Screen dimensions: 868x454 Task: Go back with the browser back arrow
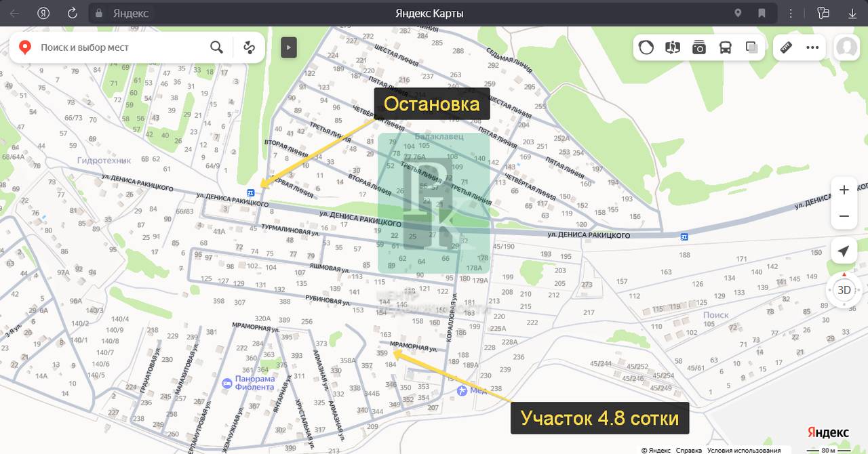click(14, 13)
